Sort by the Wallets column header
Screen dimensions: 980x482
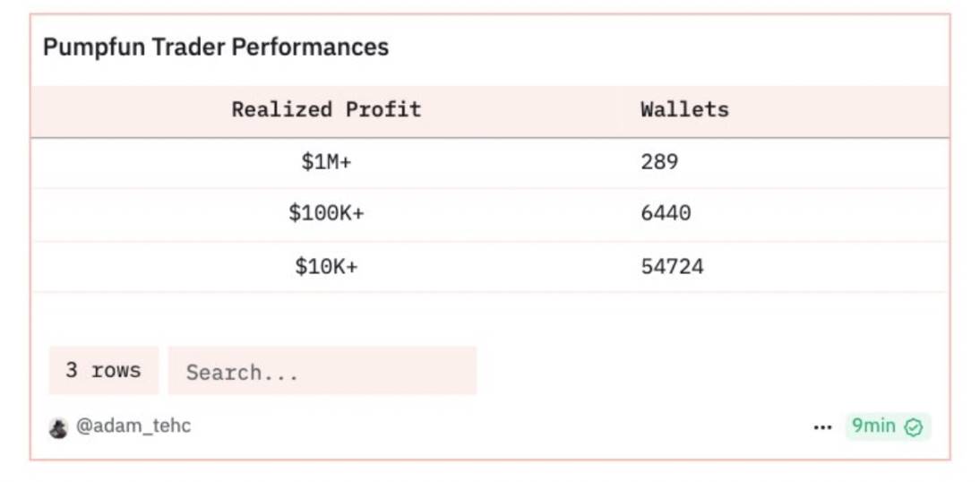tap(684, 110)
